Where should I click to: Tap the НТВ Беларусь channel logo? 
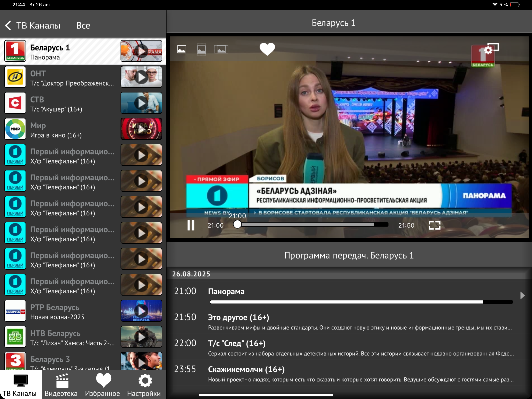coord(15,337)
